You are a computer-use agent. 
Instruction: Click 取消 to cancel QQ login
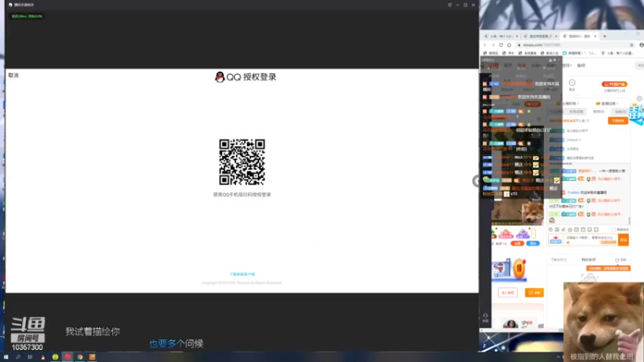[13, 76]
